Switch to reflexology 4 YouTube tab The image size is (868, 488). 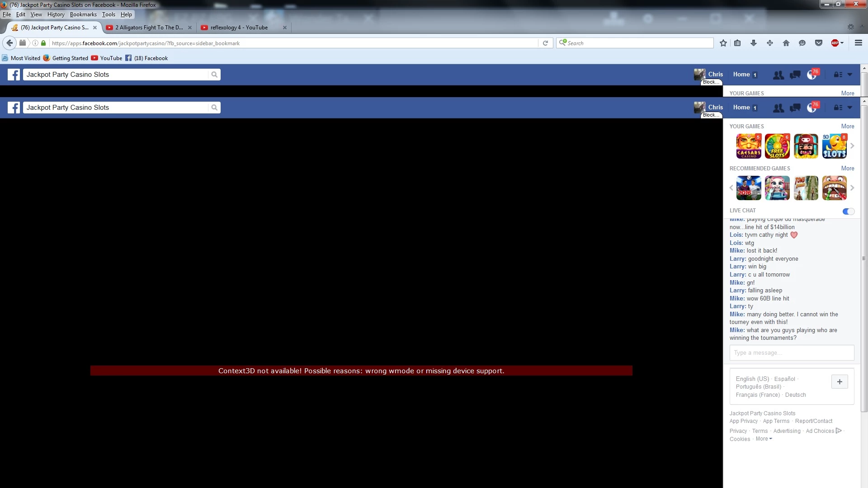[239, 28]
